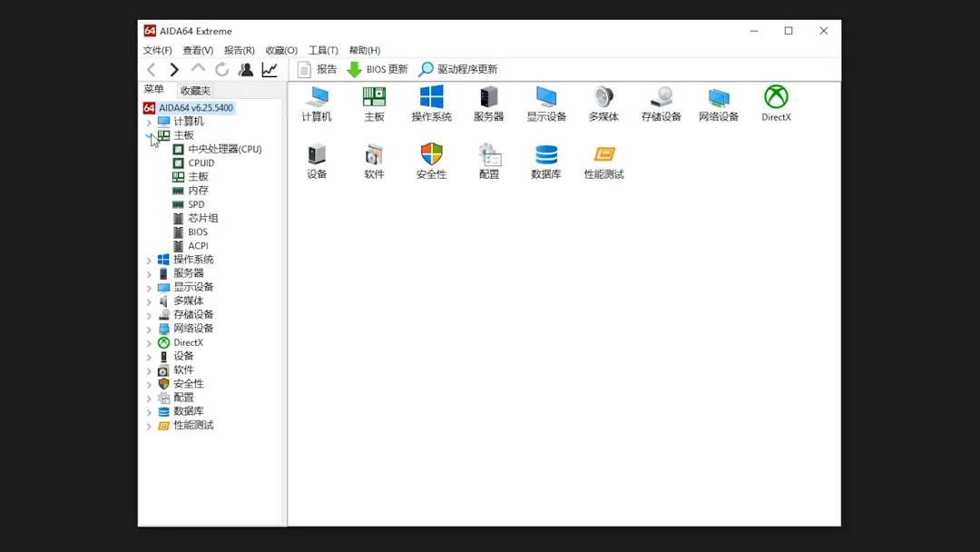Expand the DirectX tree node
The height and width of the screenshot is (552, 980).
(149, 343)
